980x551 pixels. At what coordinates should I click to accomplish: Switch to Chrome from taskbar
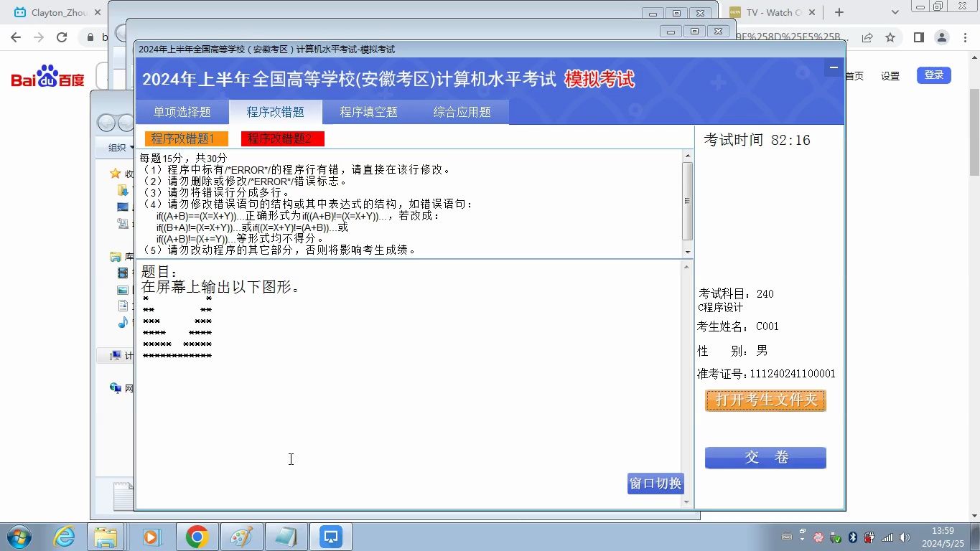197,537
